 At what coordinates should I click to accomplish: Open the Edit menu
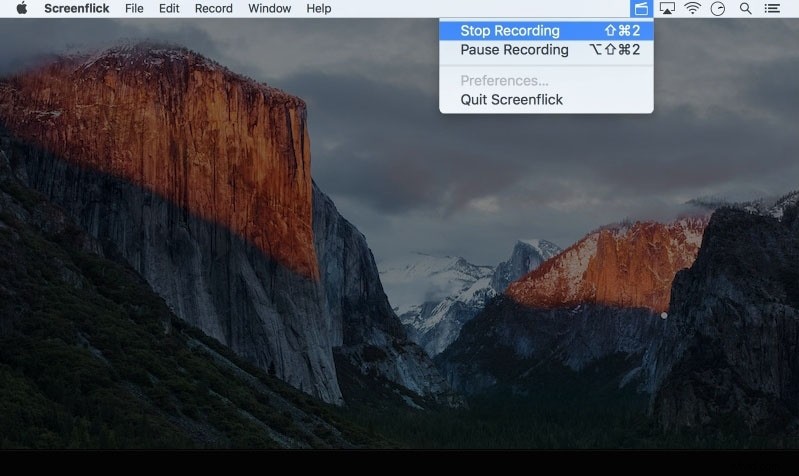169,8
